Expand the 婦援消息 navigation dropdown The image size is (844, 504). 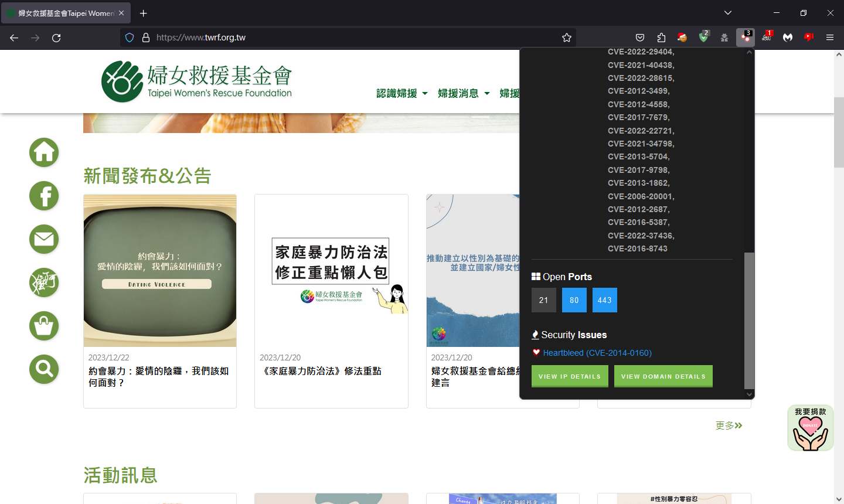(x=464, y=93)
